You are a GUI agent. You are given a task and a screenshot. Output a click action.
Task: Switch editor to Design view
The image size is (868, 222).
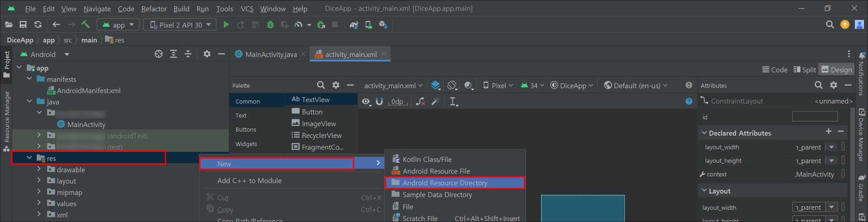(837, 70)
